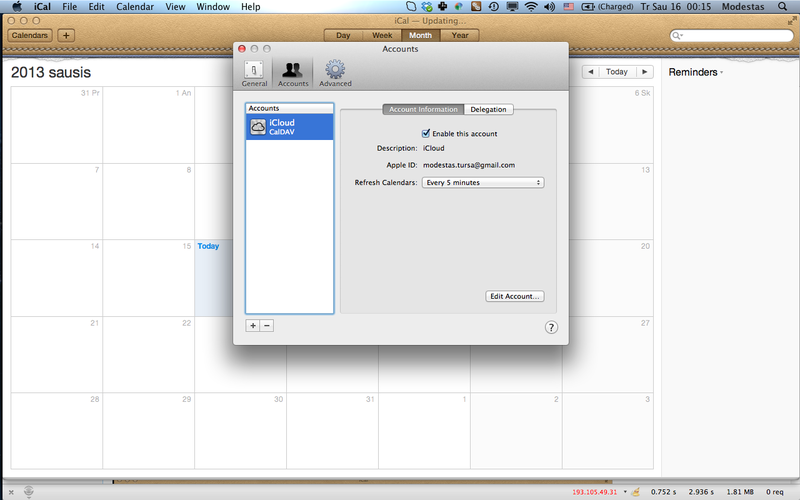Viewport: 800px width, 500px height.
Task: Open the dropdown arrow beside the IP address
Action: point(625,492)
